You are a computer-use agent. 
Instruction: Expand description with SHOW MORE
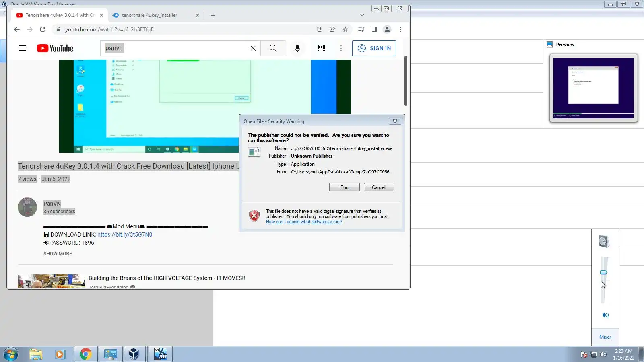(58, 254)
